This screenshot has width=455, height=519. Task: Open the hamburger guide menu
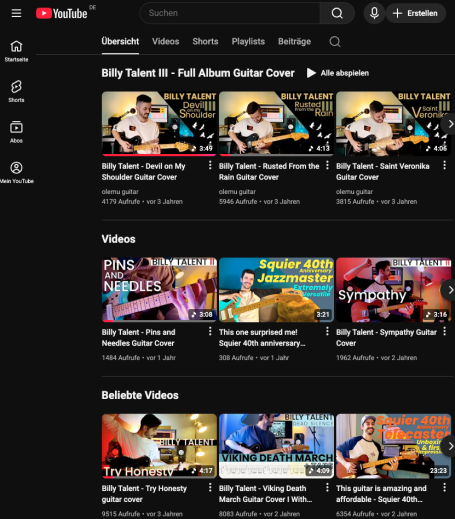pyautogui.click(x=16, y=13)
